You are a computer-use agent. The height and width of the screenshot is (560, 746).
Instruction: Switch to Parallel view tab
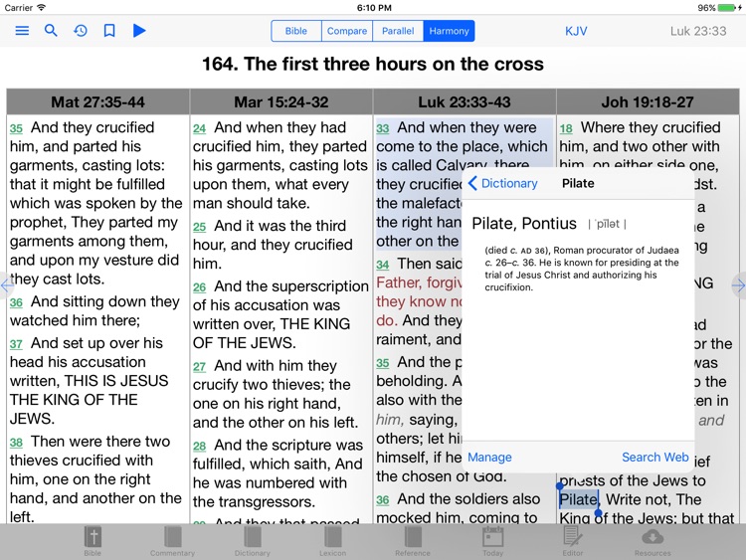pos(398,31)
